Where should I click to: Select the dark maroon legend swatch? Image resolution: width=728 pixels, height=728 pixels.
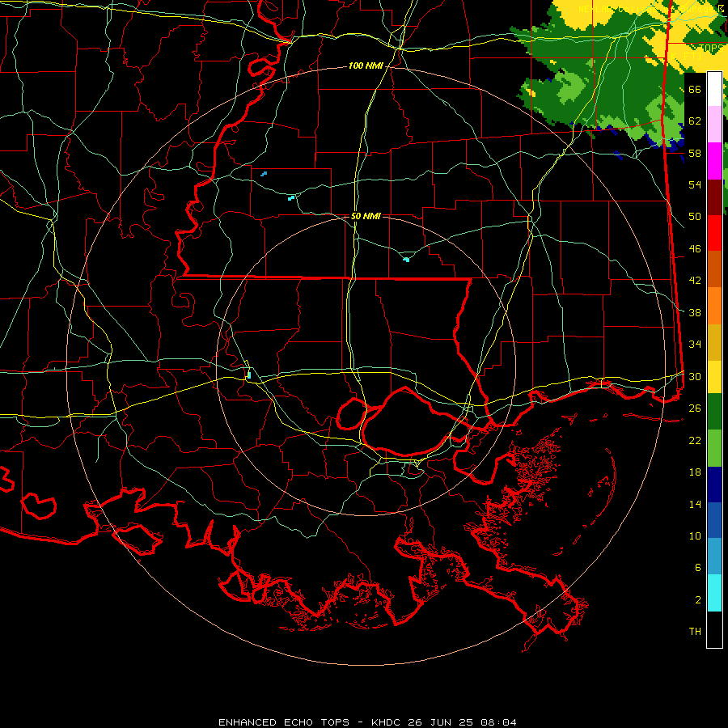point(714,197)
